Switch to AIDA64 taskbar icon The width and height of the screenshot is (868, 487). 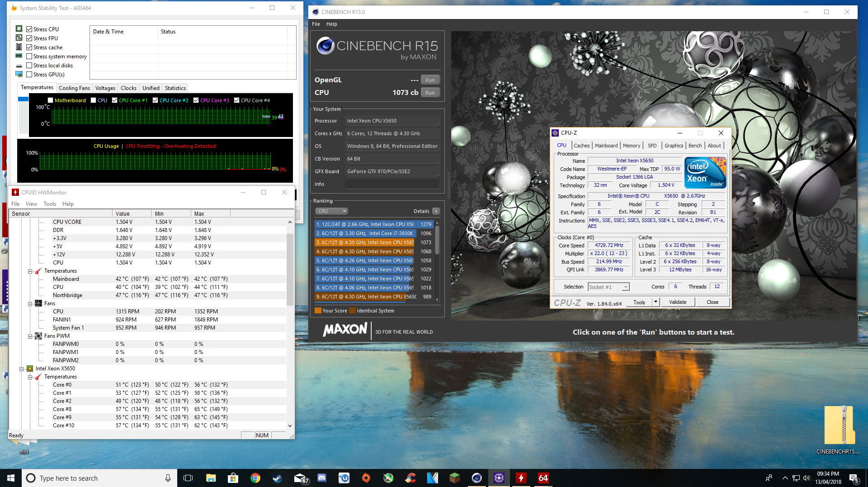(543, 478)
